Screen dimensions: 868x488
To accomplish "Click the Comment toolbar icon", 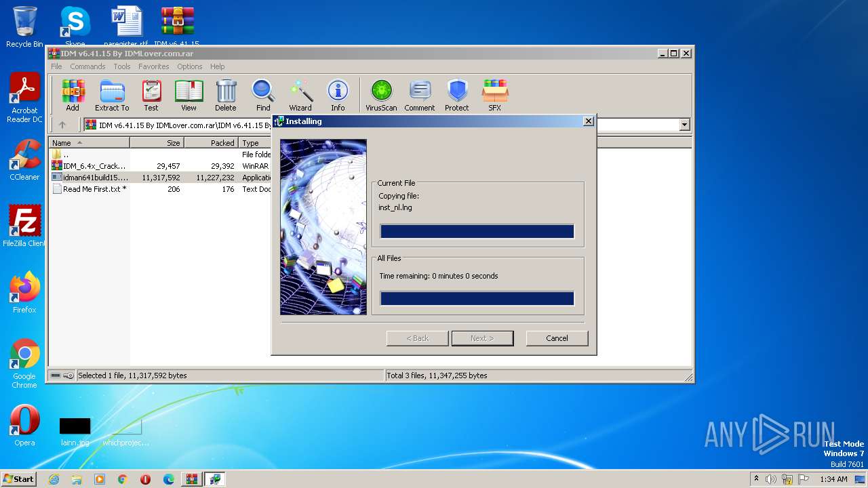I will pos(420,96).
